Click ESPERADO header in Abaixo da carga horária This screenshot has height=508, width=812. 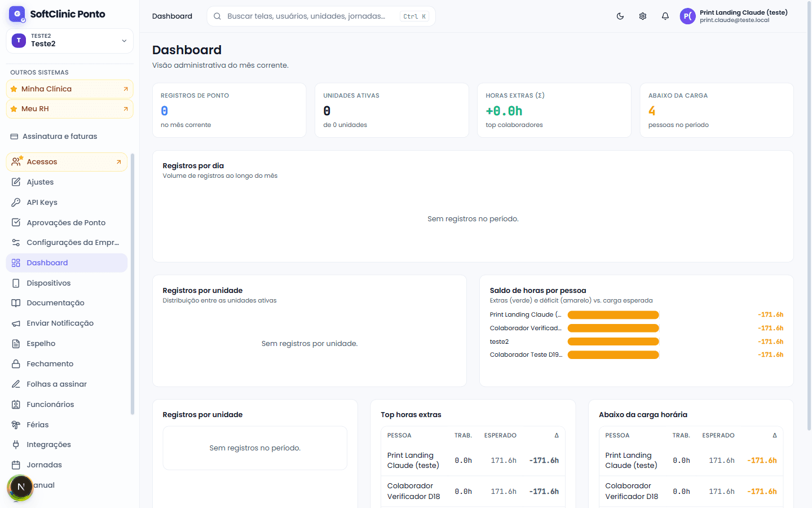click(x=718, y=436)
